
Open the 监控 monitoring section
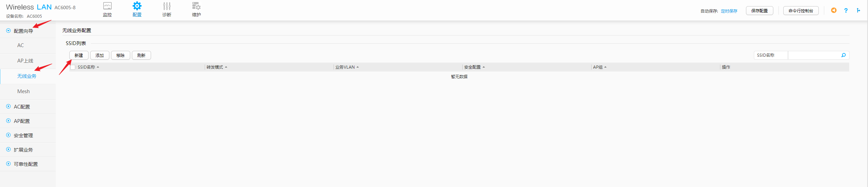[107, 9]
